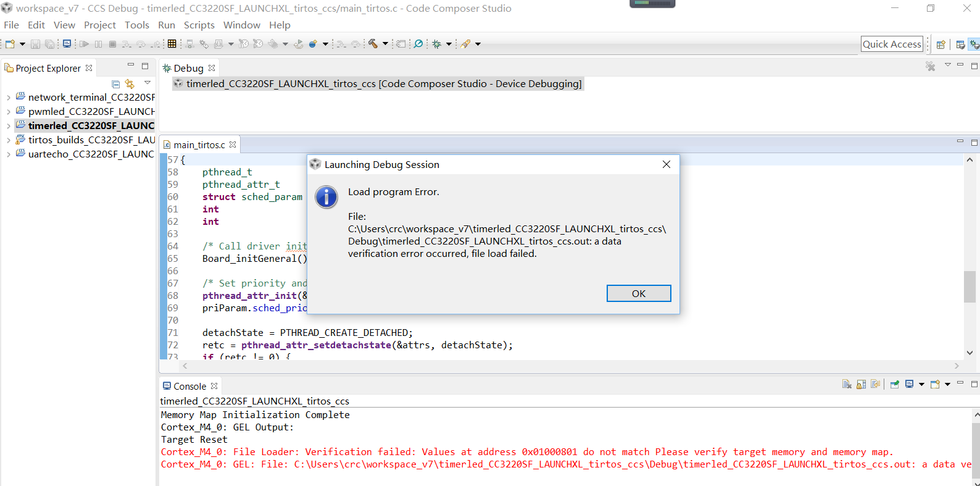
Task: Open the Scripts menu
Action: [x=199, y=25]
